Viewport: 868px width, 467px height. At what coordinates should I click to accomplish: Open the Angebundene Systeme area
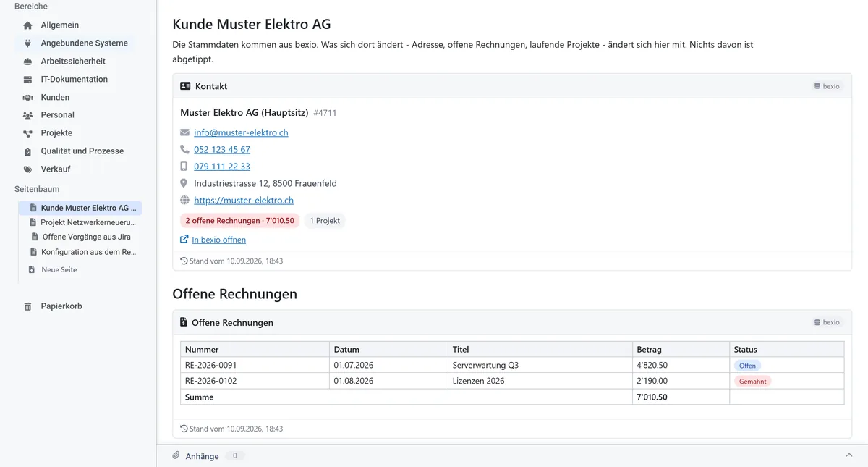click(85, 43)
